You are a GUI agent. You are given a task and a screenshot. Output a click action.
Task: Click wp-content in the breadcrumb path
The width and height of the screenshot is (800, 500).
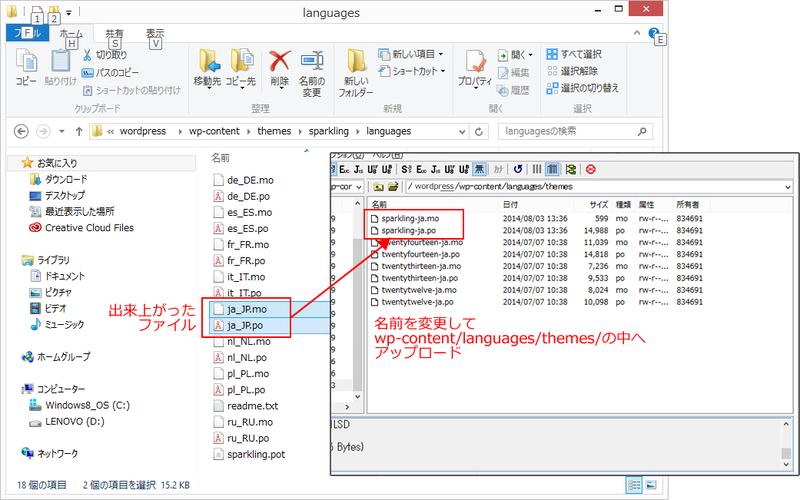[214, 131]
